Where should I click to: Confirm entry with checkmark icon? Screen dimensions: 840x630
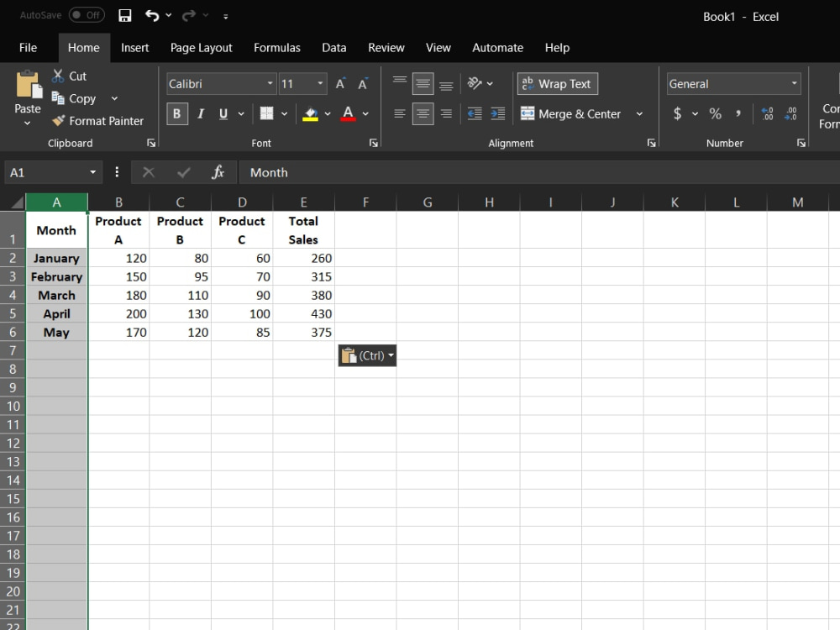(x=184, y=172)
